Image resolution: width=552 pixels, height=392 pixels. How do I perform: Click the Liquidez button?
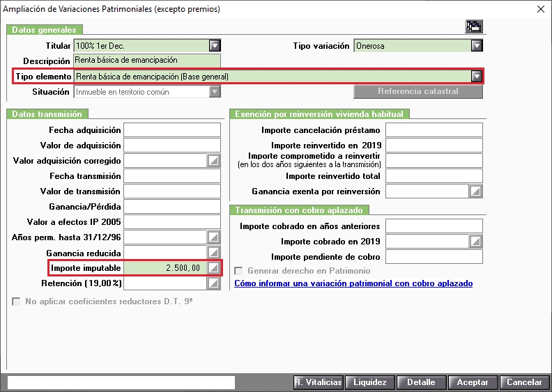[370, 382]
